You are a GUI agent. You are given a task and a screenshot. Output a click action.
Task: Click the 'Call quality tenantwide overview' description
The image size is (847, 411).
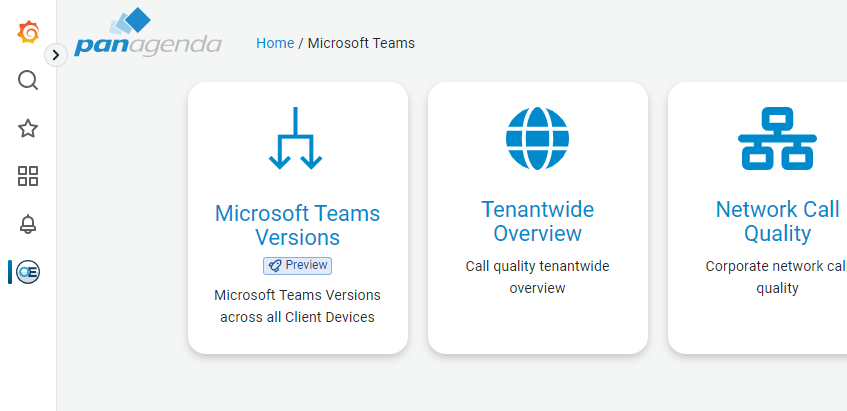pos(537,277)
